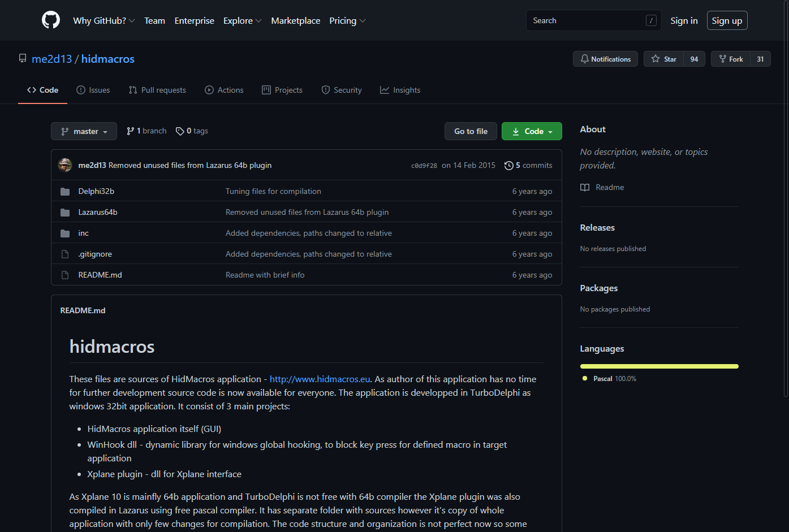Click the Packages heading link
Screen dimensions: 789x532
pos(599,288)
